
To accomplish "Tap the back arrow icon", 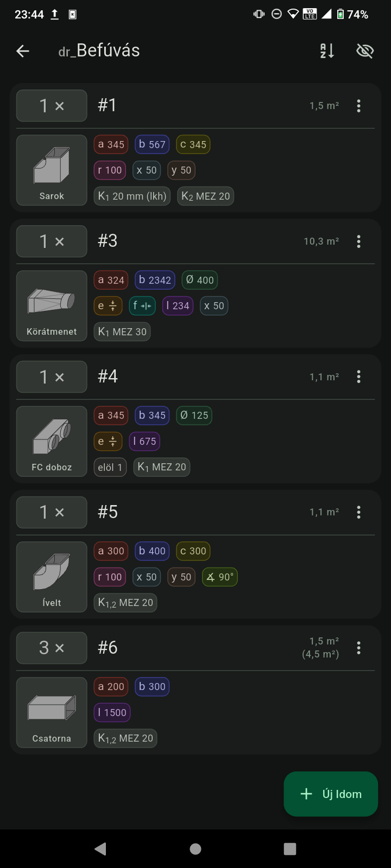I will [x=23, y=51].
